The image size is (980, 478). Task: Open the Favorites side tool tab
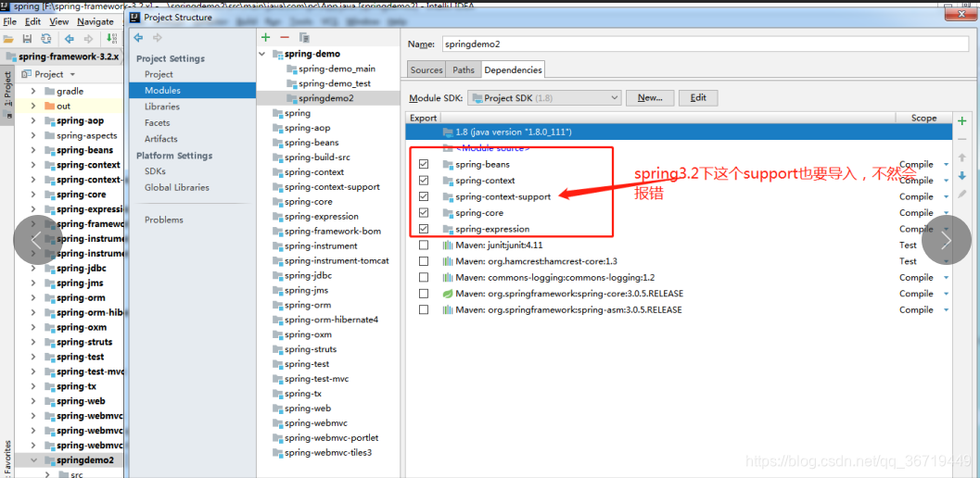click(x=7, y=458)
